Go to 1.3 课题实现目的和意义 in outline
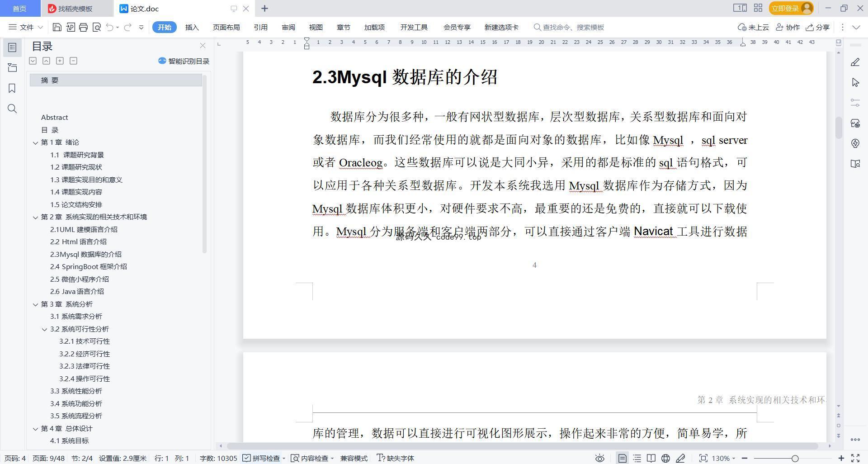 pyautogui.click(x=86, y=180)
